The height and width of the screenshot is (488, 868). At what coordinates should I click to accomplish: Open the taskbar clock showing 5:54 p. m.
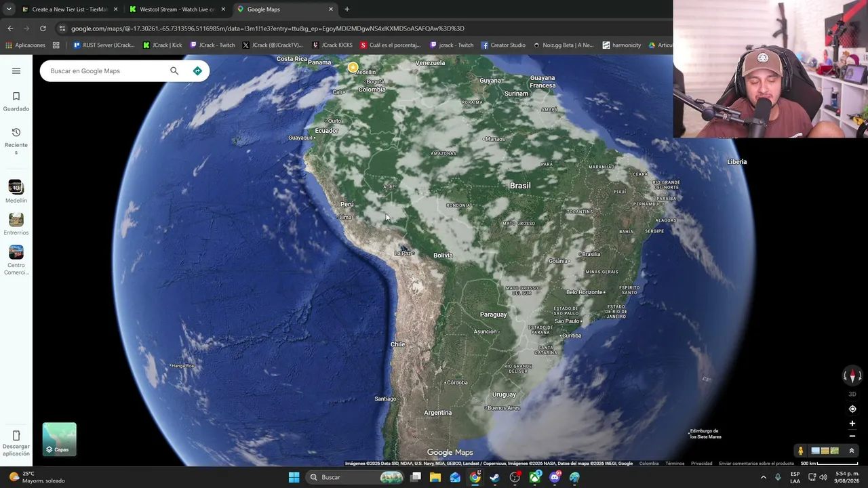tap(846, 477)
